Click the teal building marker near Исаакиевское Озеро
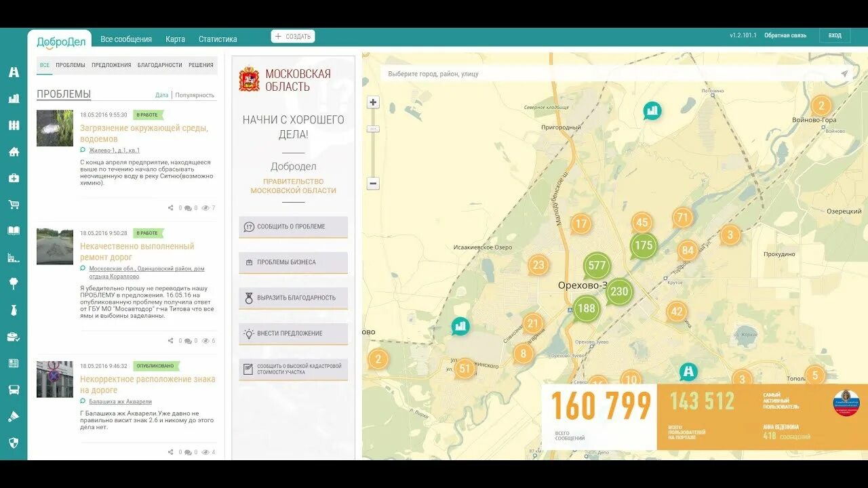Image resolution: width=868 pixels, height=488 pixels. point(460,326)
